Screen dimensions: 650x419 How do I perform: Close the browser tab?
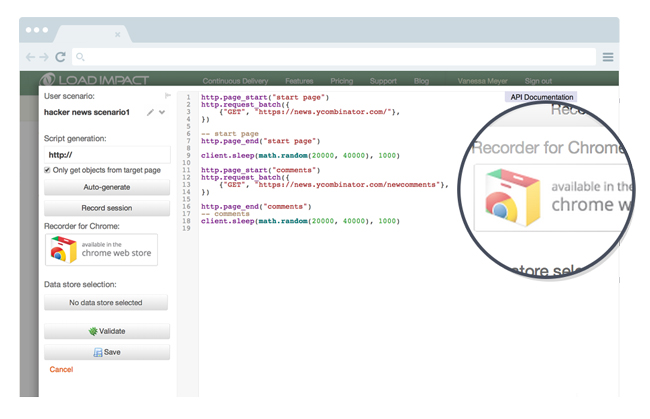click(118, 34)
